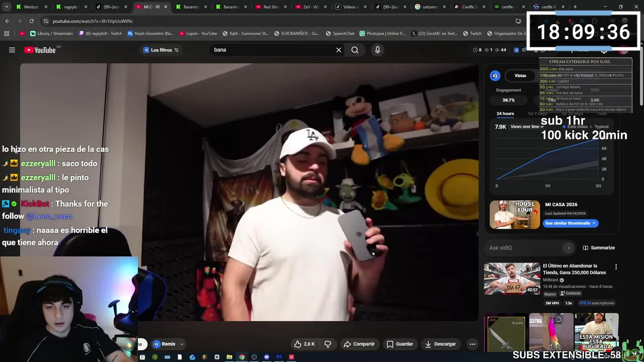Open OBS Studio from the taskbar
This screenshot has width=644, height=362.
point(254,357)
